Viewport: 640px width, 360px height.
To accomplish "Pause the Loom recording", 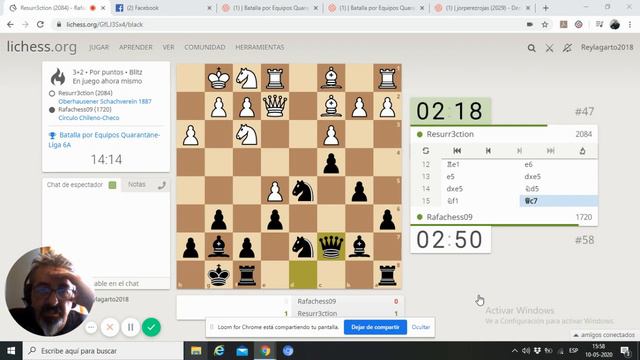I will pyautogui.click(x=131, y=327).
